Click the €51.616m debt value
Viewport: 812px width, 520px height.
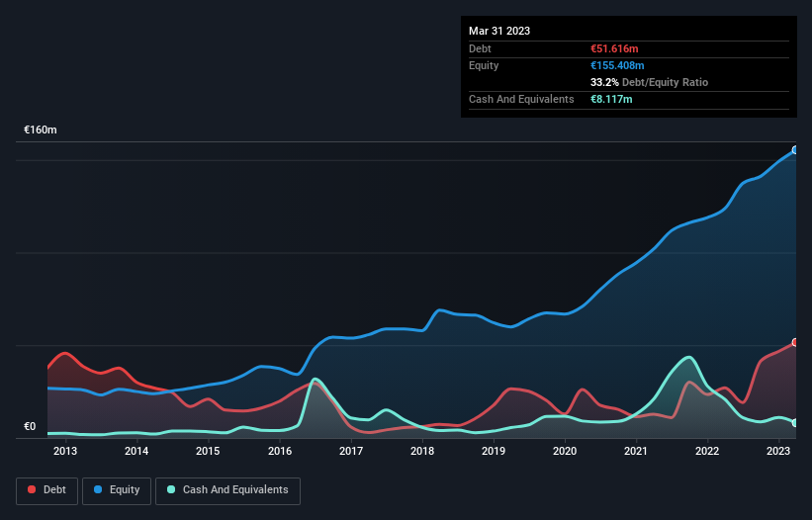click(x=614, y=48)
